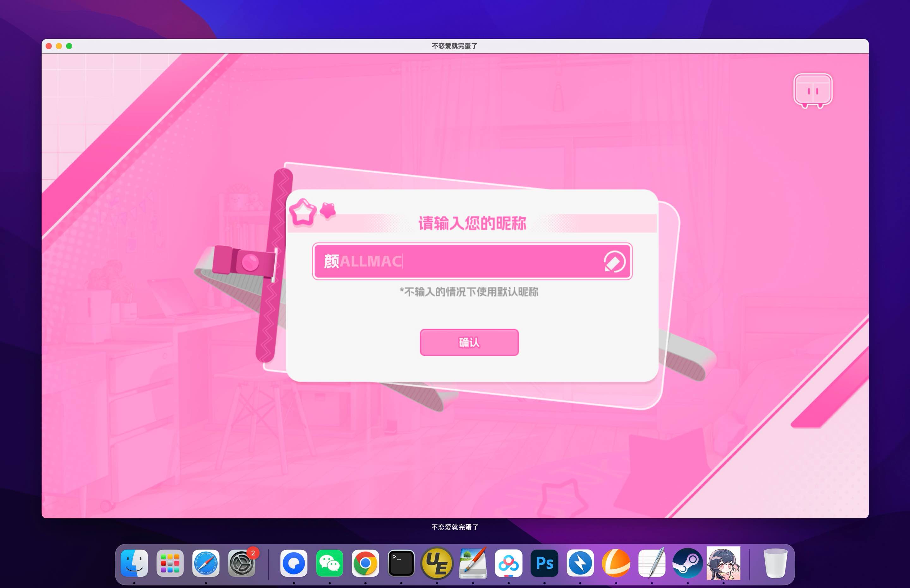This screenshot has height=588, width=910.
Task: Open WeChat from the dock
Action: [329, 563]
